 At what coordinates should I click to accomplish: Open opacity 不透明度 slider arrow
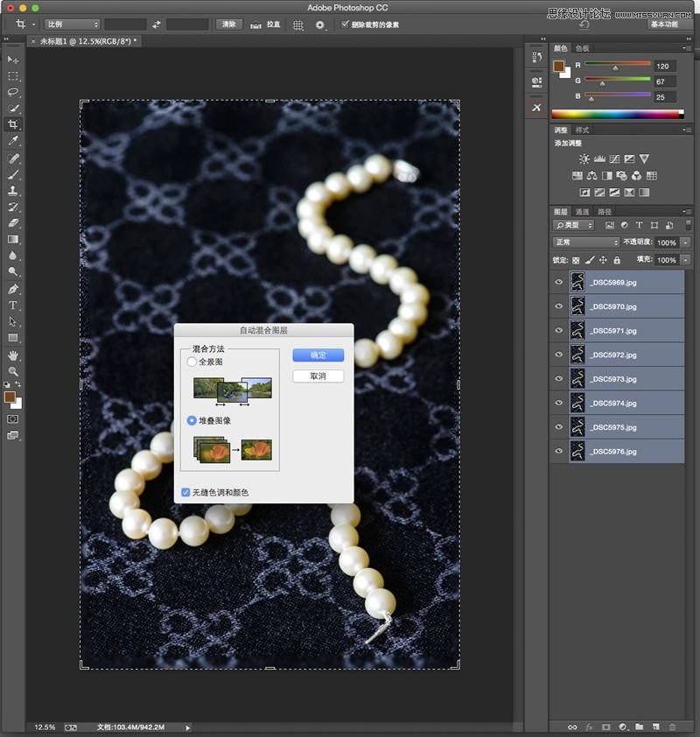tap(686, 242)
